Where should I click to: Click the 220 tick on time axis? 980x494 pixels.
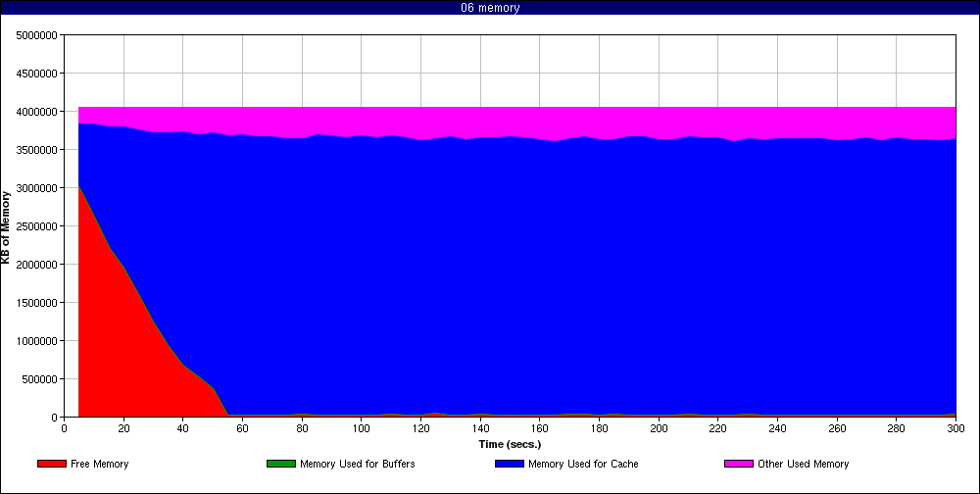(x=717, y=428)
